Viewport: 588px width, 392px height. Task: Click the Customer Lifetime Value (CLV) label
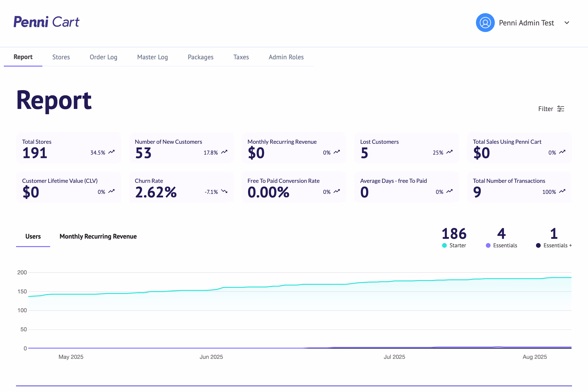pyautogui.click(x=60, y=181)
